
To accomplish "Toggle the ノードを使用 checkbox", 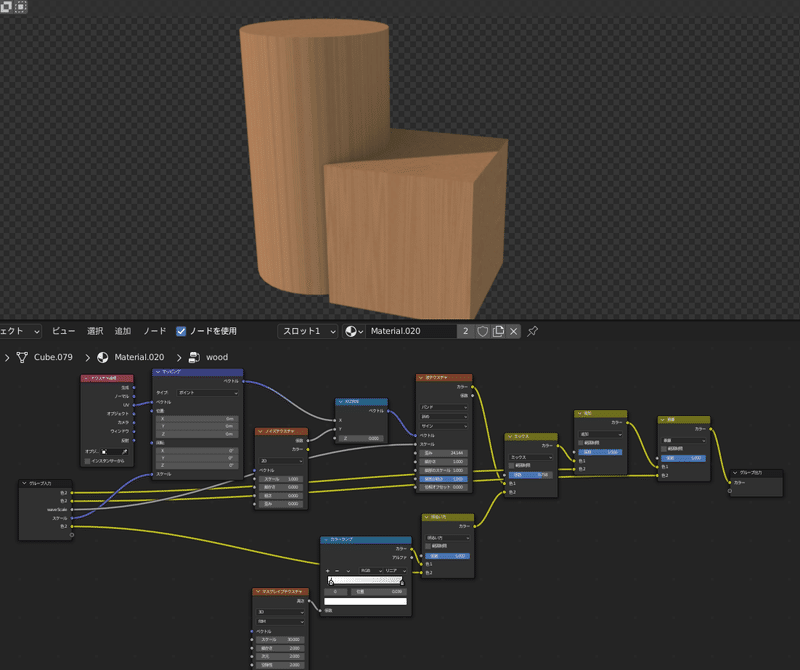I will pos(181,331).
